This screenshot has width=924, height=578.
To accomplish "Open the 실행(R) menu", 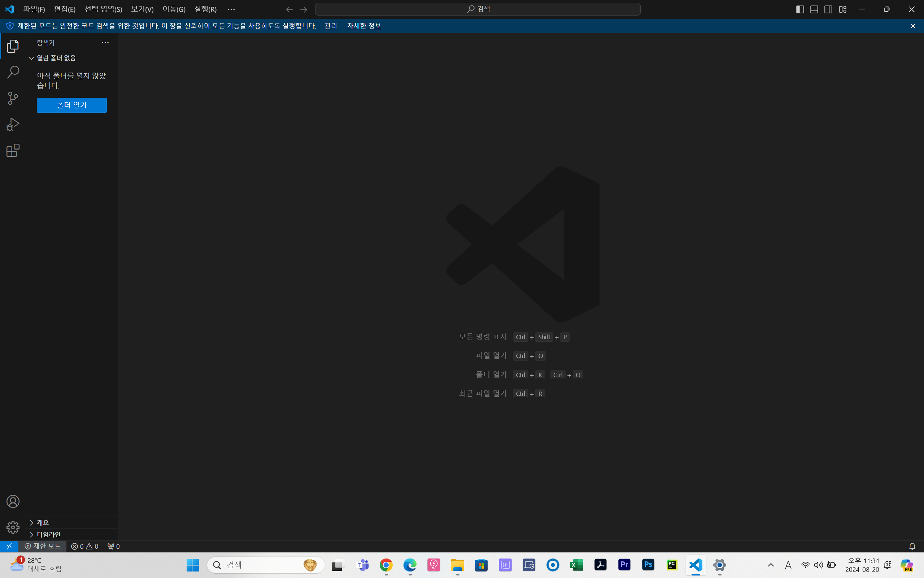I will pyautogui.click(x=205, y=9).
